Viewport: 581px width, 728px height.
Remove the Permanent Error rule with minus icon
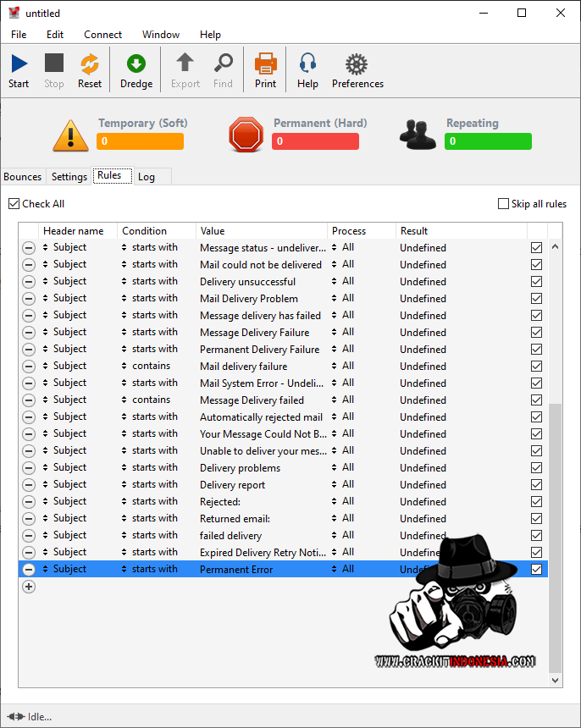tap(29, 570)
